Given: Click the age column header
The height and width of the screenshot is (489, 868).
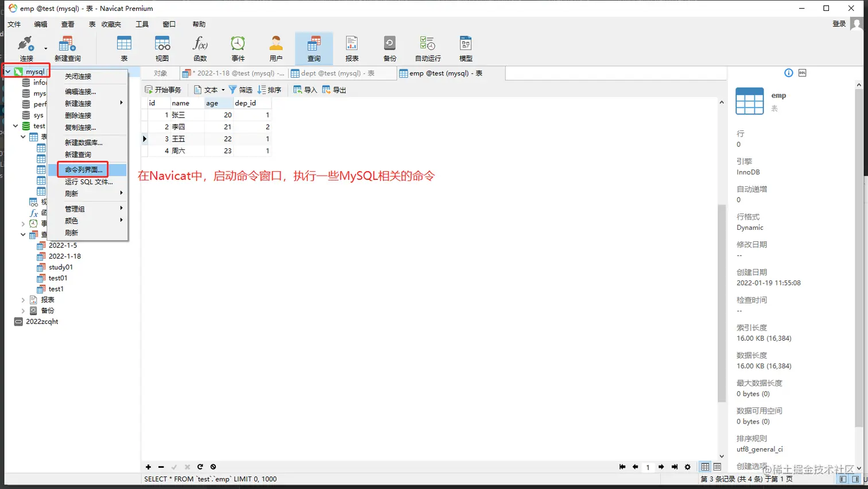Looking at the screenshot, I should point(219,103).
